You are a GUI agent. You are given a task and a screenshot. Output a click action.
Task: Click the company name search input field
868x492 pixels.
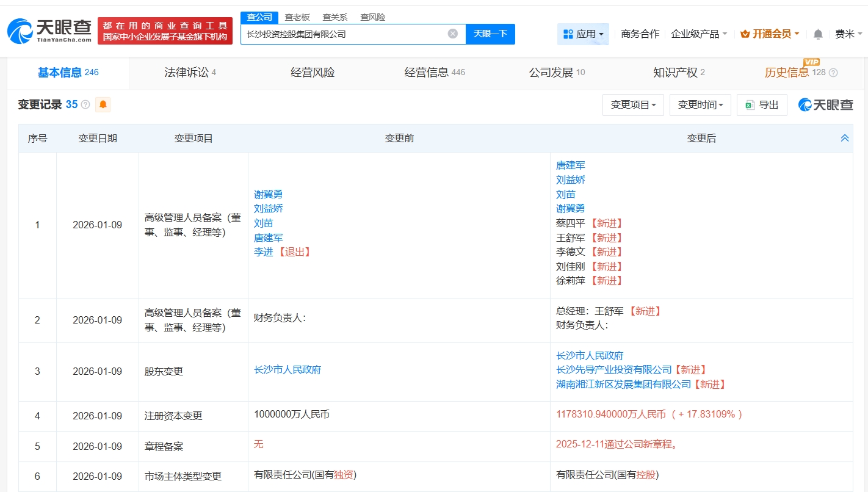342,34
